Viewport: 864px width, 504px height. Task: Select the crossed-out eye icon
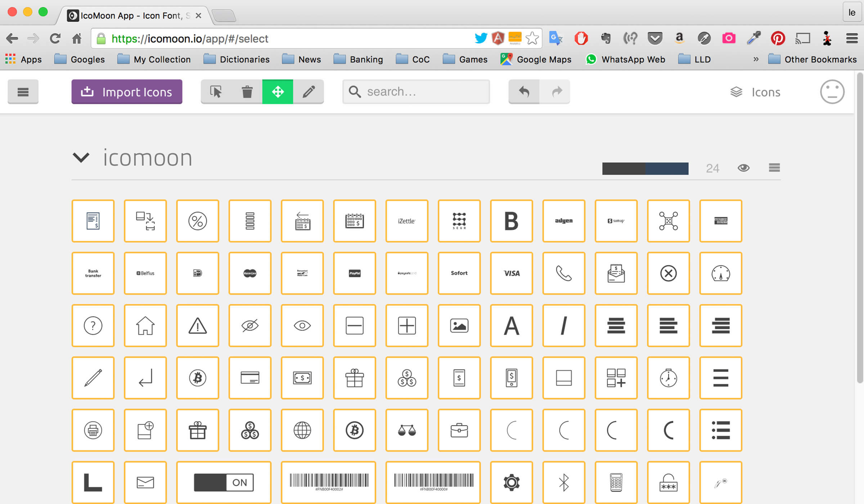(250, 325)
